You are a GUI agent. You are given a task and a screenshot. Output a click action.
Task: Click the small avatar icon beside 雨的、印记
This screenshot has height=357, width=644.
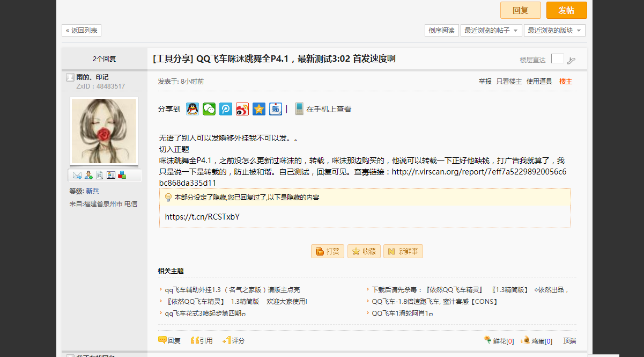click(x=70, y=77)
